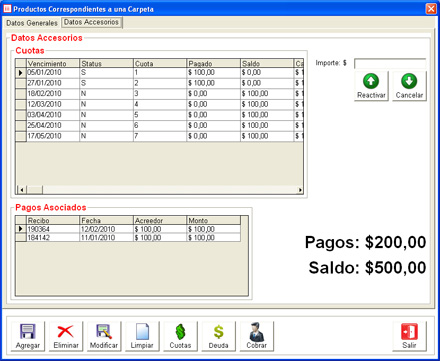Click the 05/01/2010 vencimiento cell
Screen dimensions: 440x361
tap(53, 73)
